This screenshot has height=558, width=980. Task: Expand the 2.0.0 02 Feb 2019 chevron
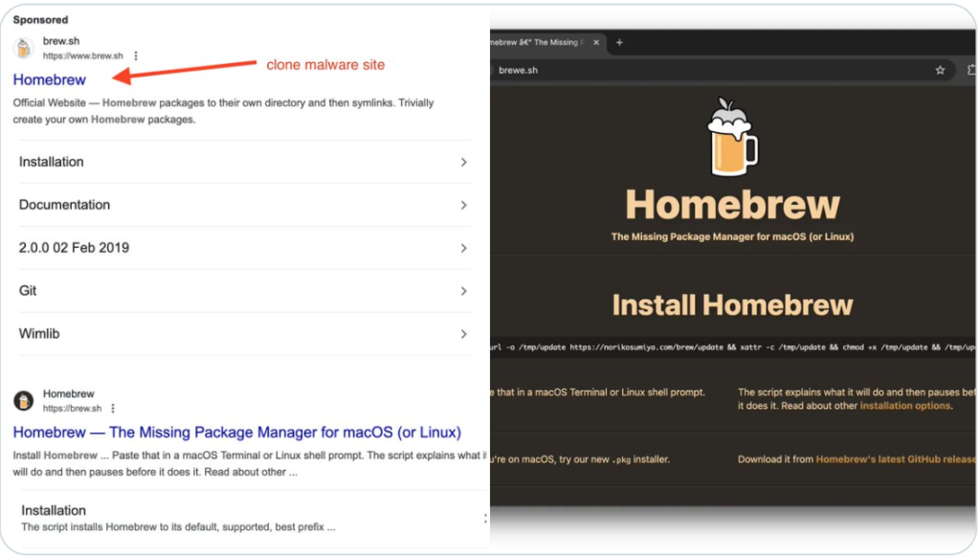[464, 249]
